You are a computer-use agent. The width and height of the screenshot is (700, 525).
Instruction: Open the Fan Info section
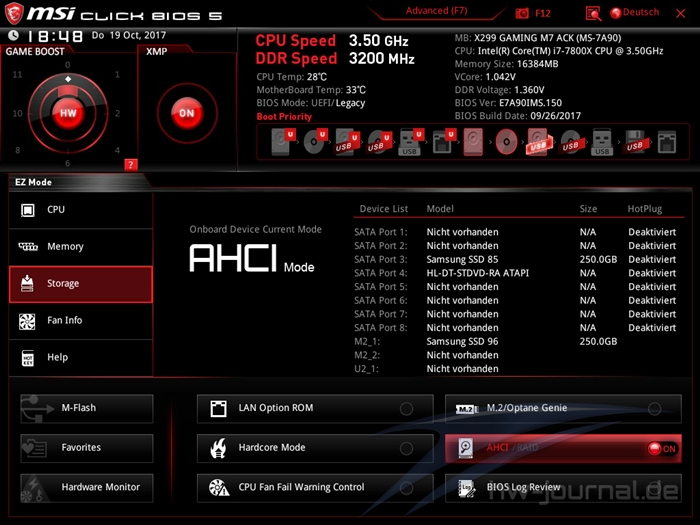81,321
